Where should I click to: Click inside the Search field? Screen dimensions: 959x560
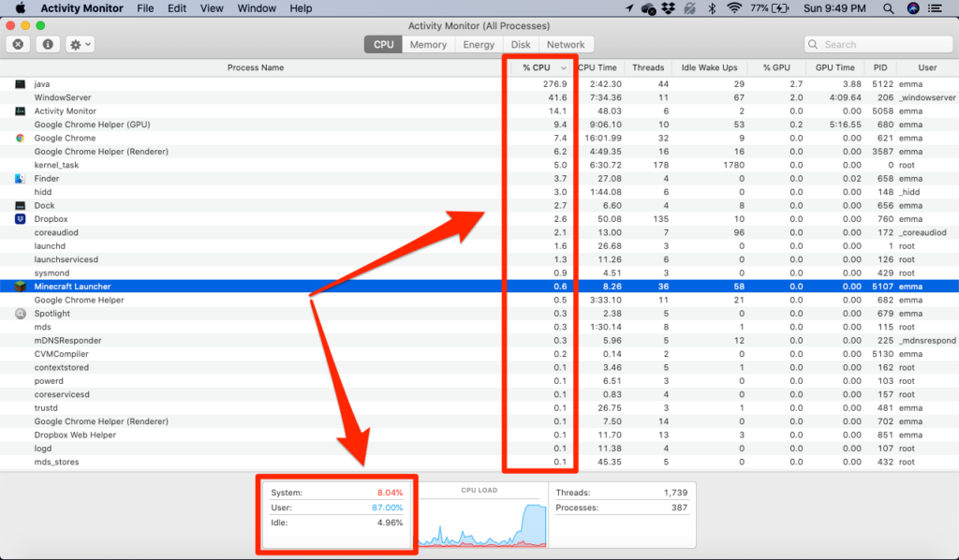[877, 43]
